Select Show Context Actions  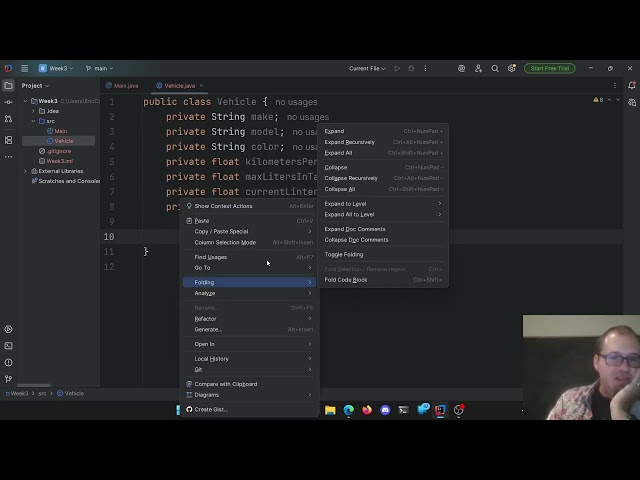(x=250, y=206)
